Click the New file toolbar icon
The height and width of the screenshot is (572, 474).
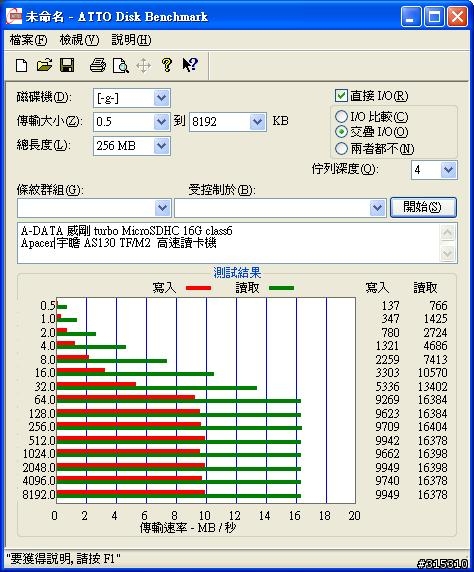21,66
